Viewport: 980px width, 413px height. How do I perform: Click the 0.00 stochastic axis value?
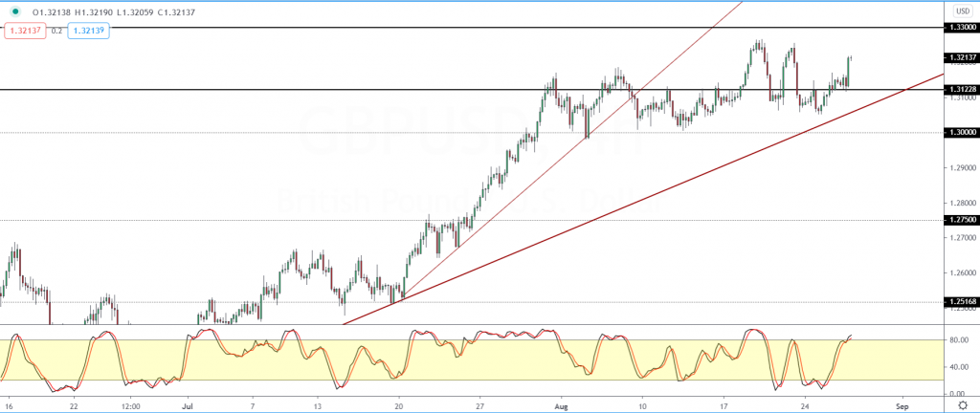click(959, 394)
